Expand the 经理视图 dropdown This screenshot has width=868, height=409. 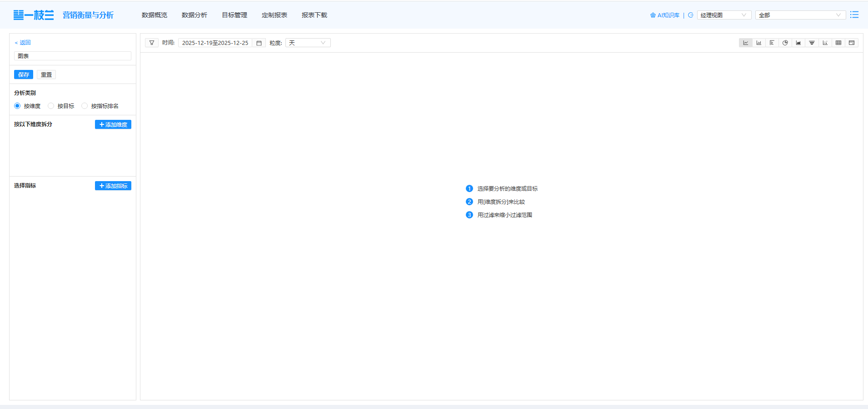723,15
